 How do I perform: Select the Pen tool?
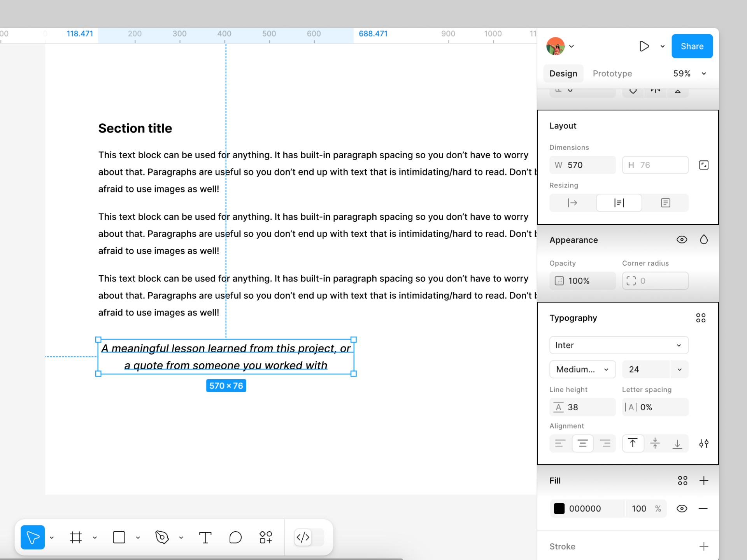coord(162,537)
